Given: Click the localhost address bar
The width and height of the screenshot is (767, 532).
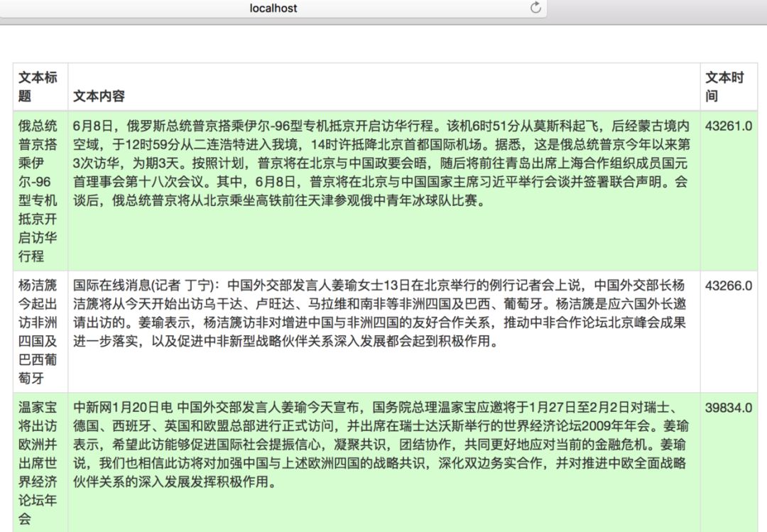Looking at the screenshot, I should [273, 9].
